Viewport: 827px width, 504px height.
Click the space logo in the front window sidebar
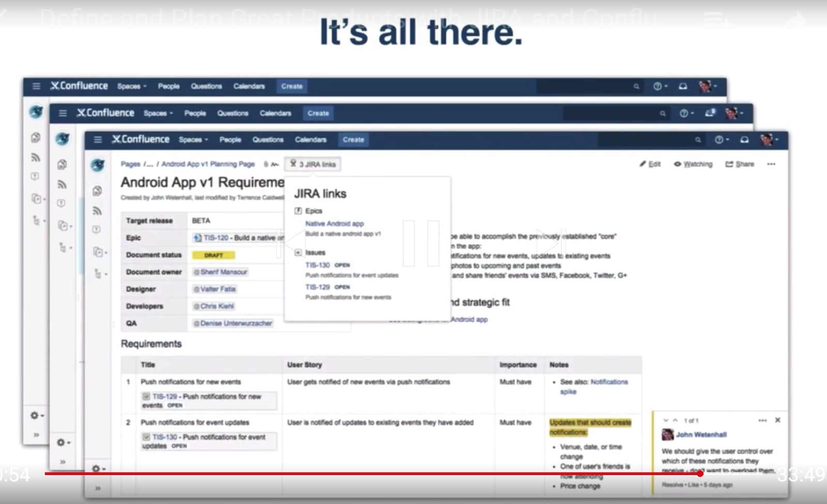pyautogui.click(x=97, y=165)
